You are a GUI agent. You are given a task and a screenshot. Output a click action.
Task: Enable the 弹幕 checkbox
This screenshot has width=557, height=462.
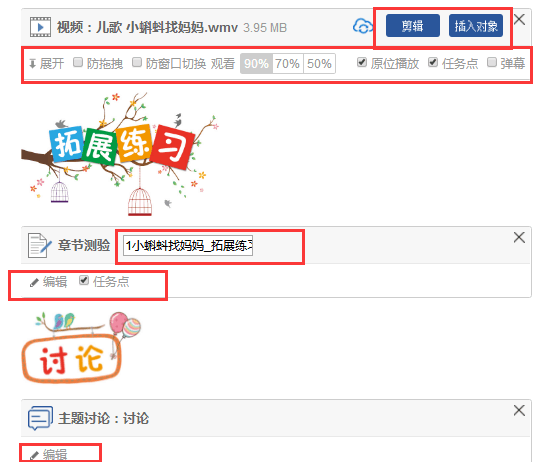click(x=492, y=62)
